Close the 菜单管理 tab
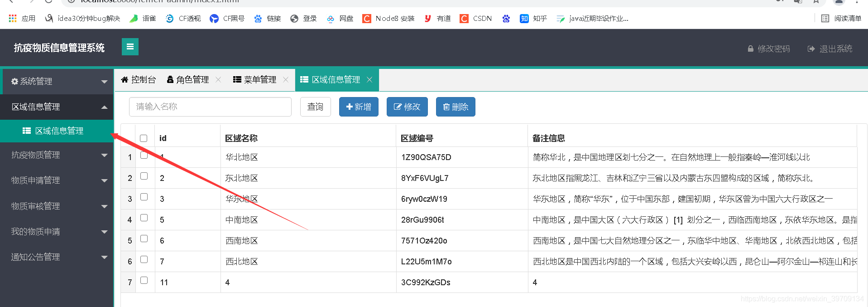The image size is (868, 307). [x=286, y=79]
